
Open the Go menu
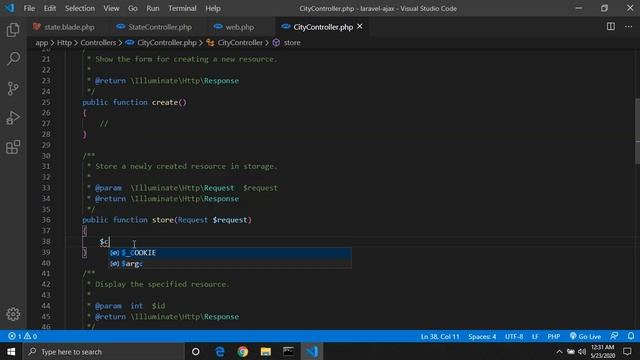[x=133, y=8]
